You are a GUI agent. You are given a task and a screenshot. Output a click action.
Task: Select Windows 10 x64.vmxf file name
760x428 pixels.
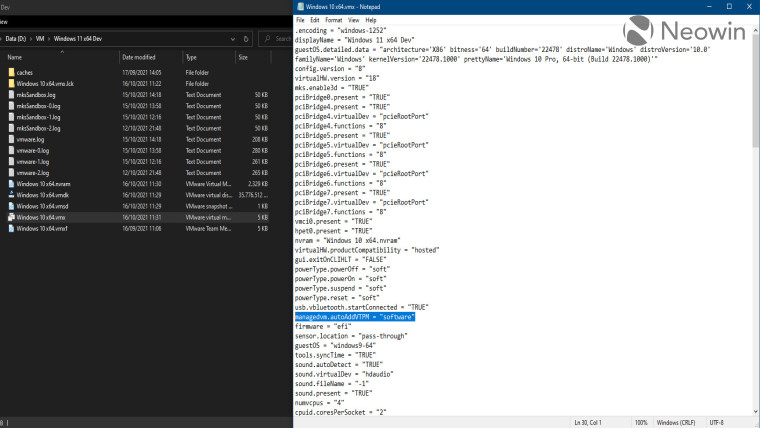coord(42,229)
